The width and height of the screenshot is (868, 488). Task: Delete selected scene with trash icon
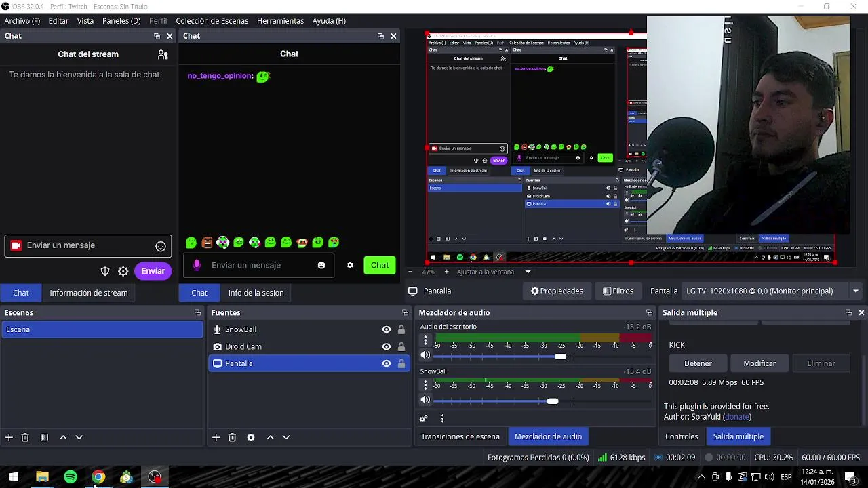(x=25, y=437)
